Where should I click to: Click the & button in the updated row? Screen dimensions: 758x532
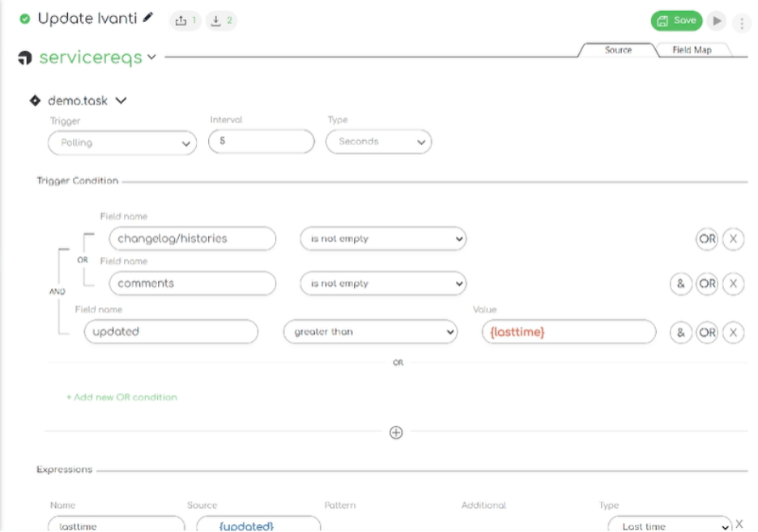coord(681,333)
